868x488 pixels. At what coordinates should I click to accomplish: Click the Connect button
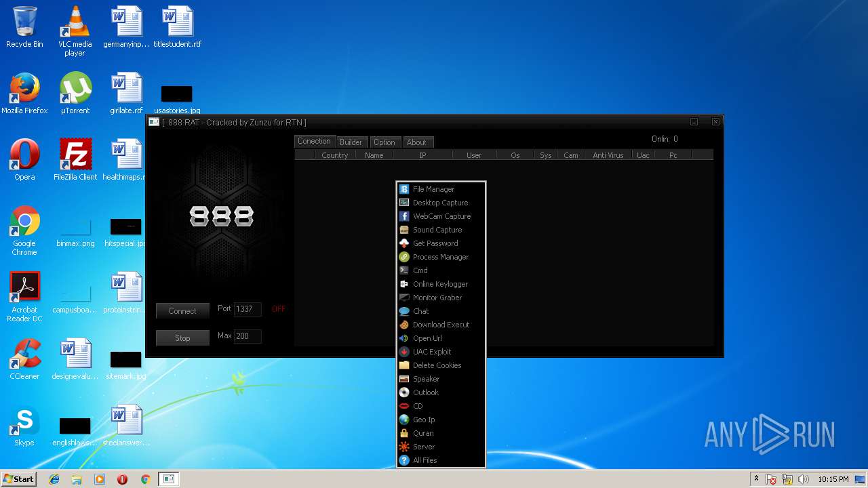[182, 311]
